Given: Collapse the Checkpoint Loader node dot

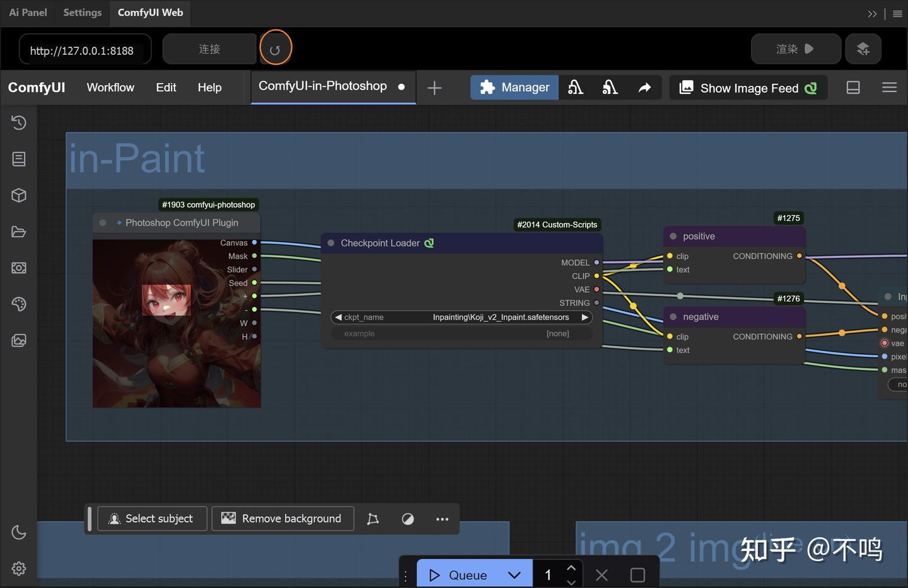Looking at the screenshot, I should [331, 243].
